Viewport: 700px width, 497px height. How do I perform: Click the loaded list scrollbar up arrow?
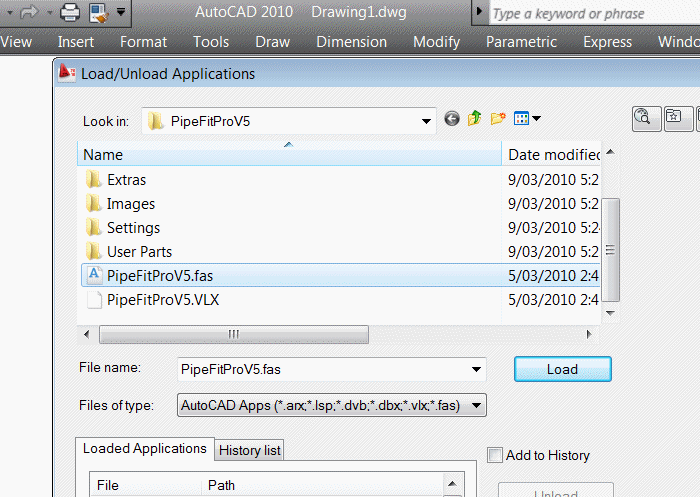pos(452,484)
